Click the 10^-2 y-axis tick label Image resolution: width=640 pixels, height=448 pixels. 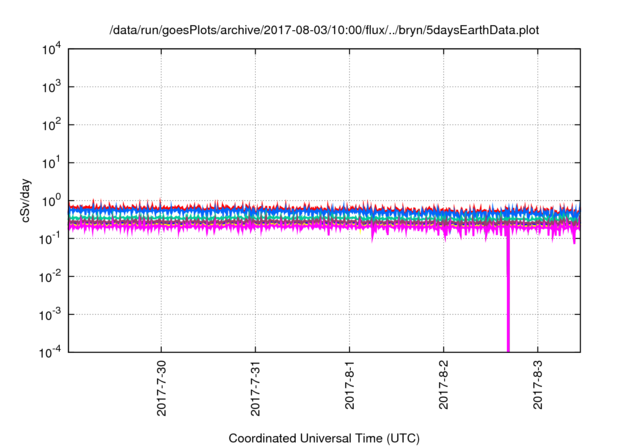coord(51,277)
